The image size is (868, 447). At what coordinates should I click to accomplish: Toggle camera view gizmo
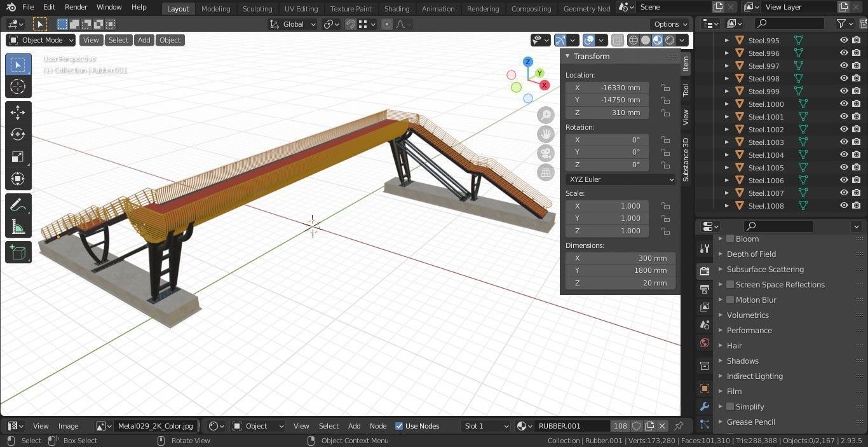pos(545,153)
